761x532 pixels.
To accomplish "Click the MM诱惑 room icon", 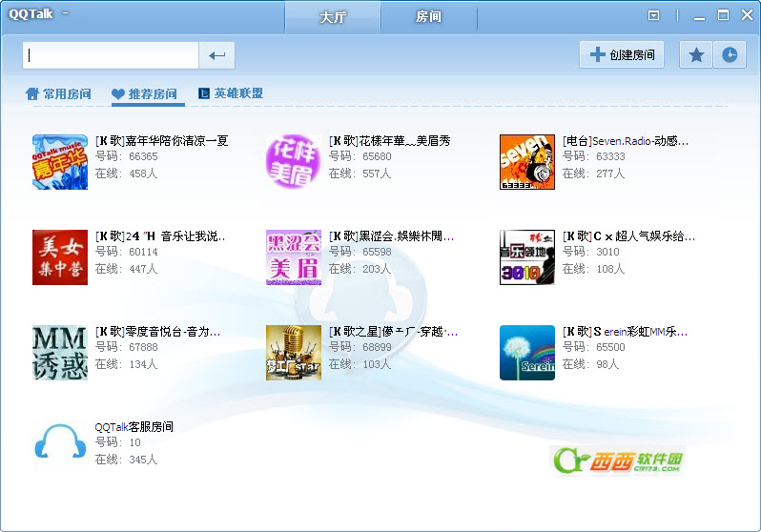I will coord(60,353).
